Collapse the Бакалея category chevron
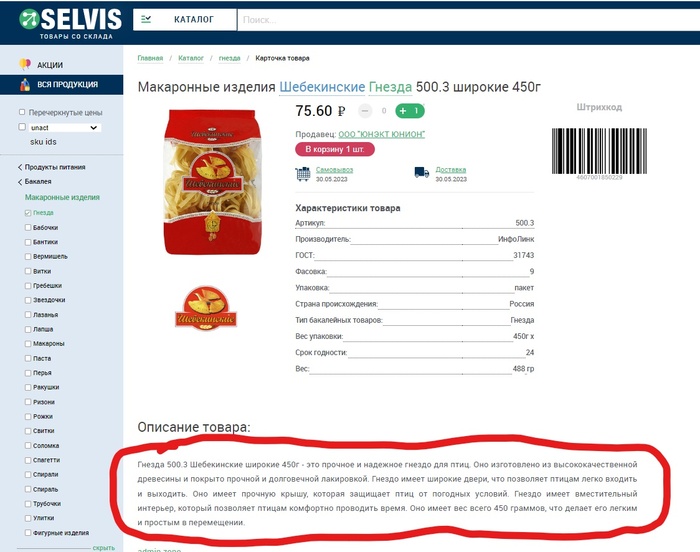Viewport: 700px width, 552px height. pos(20,182)
